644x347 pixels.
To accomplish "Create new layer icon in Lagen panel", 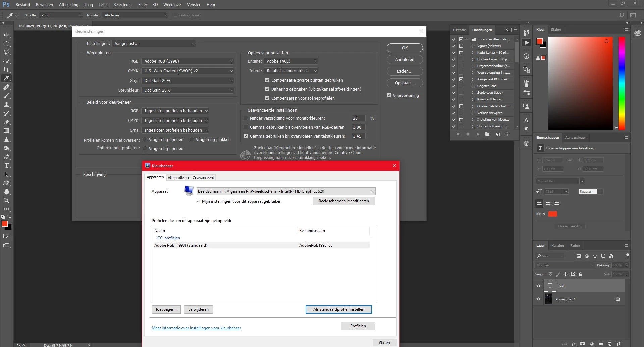I will pyautogui.click(x=610, y=344).
